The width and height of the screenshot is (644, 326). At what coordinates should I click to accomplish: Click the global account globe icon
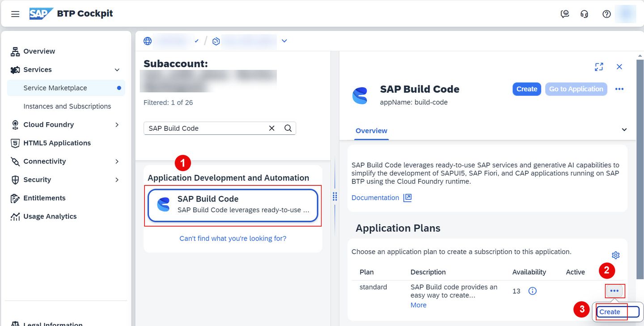148,41
